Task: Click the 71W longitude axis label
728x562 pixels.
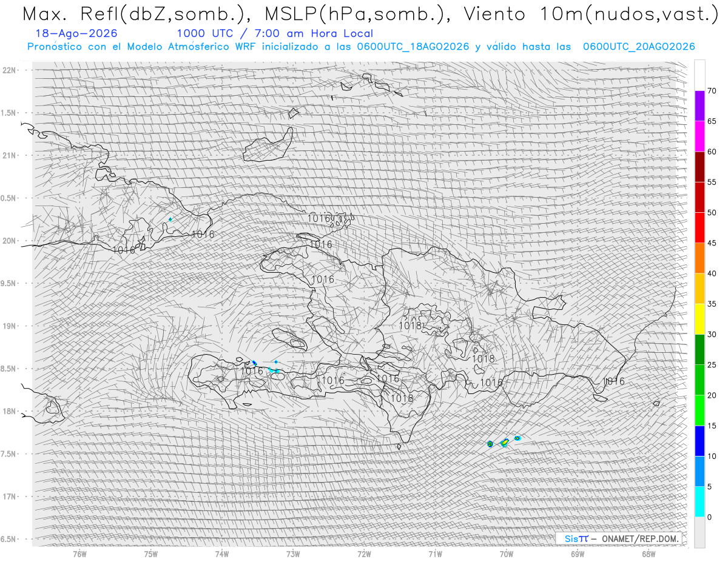Action: 435,554
